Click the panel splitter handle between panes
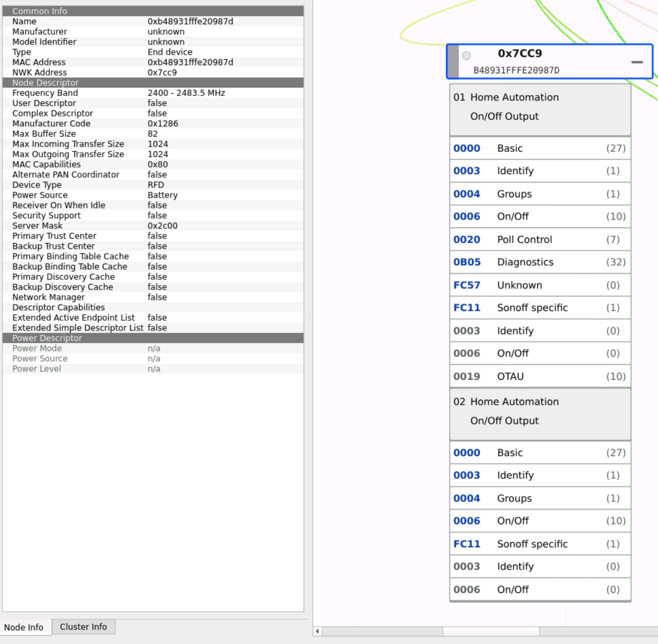The height and width of the screenshot is (644, 658). 309,316
